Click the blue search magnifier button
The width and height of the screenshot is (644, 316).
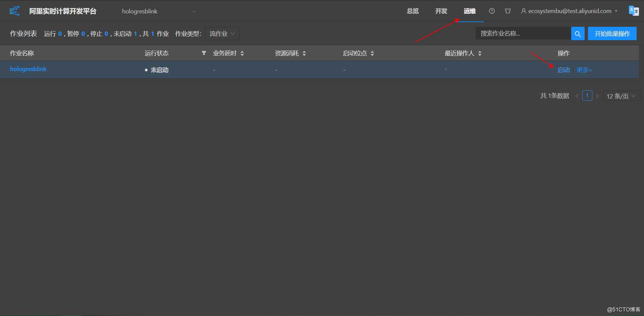click(x=578, y=34)
